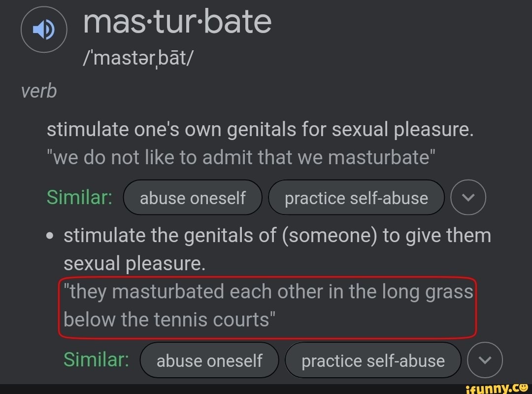Select 'practice self-abuse' chip under the first definition

[356, 198]
